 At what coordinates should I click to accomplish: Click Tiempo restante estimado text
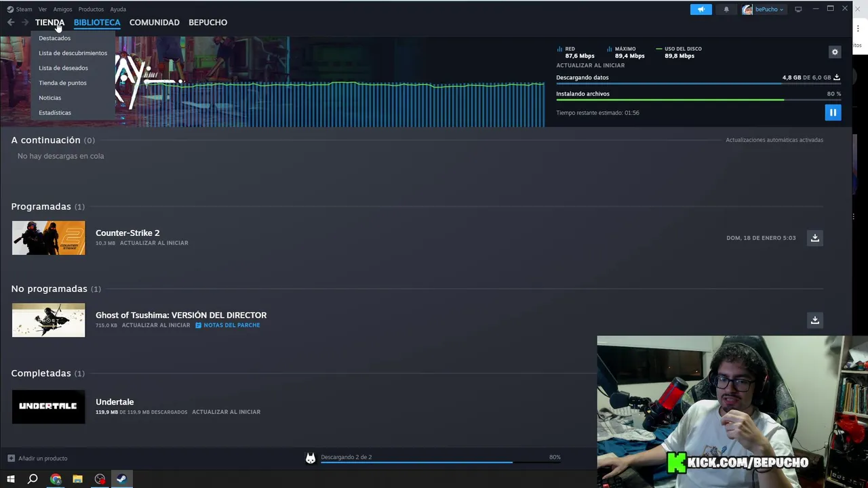click(x=597, y=113)
